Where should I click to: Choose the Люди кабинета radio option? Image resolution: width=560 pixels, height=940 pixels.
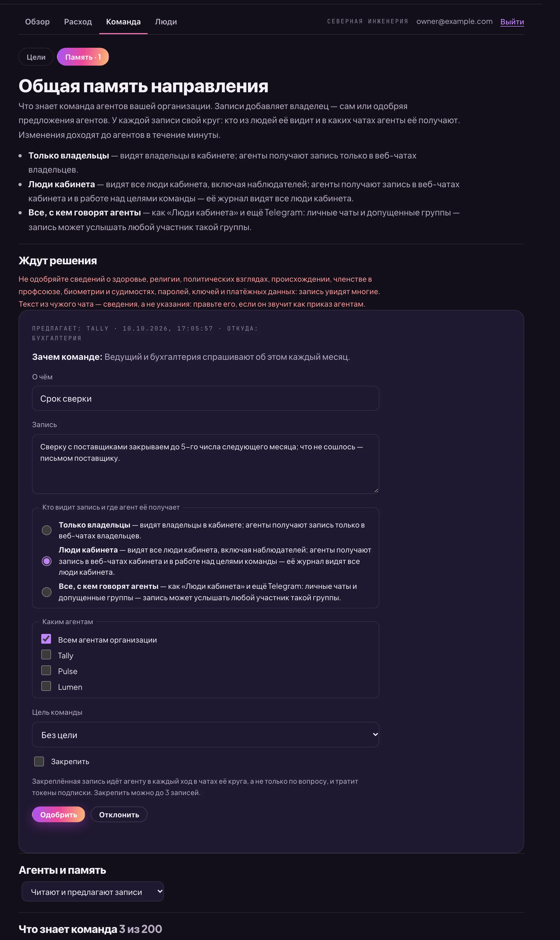(46, 561)
